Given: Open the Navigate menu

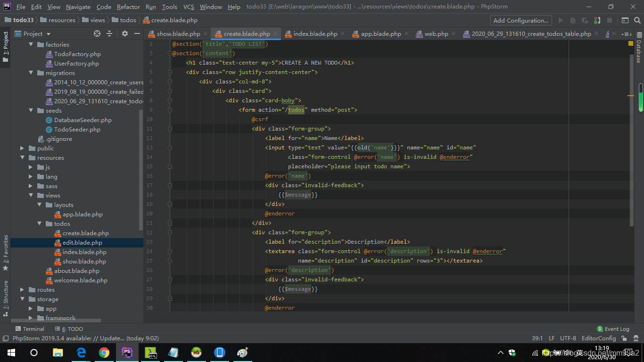Looking at the screenshot, I should (x=78, y=7).
